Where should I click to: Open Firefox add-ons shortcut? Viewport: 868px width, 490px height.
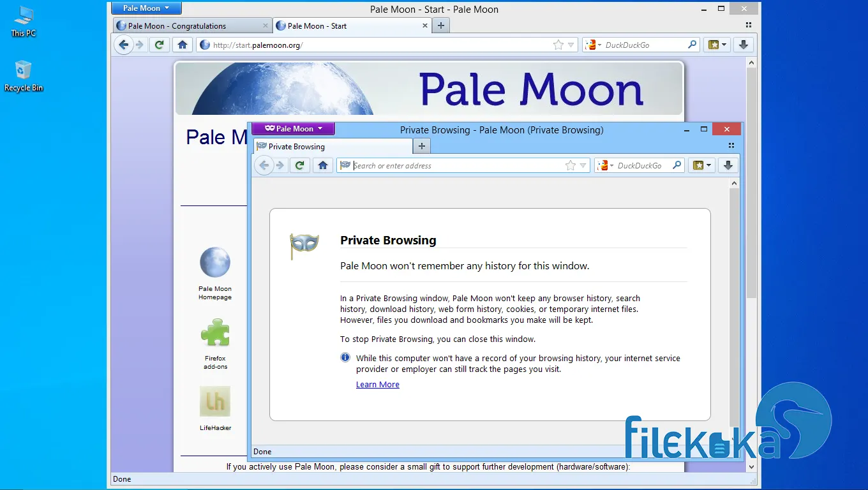coord(215,344)
